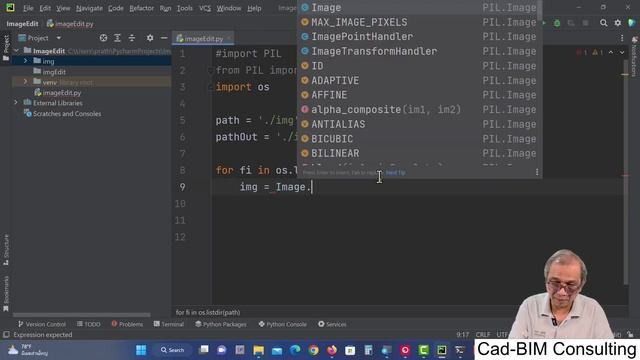
Task: Open the TODO tool window
Action: pyautogui.click(x=89, y=324)
